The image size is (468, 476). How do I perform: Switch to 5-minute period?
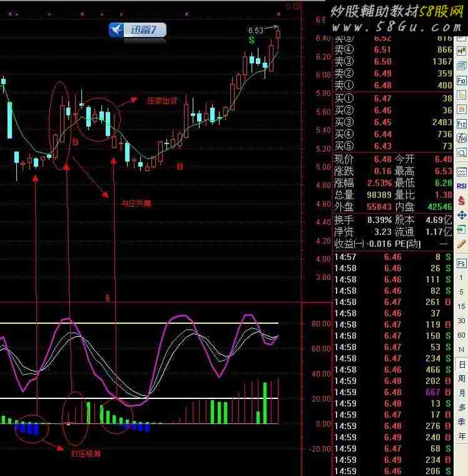click(x=461, y=292)
